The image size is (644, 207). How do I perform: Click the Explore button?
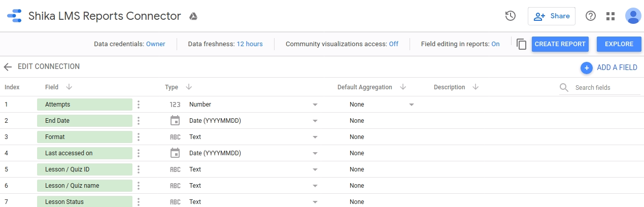pyautogui.click(x=619, y=44)
